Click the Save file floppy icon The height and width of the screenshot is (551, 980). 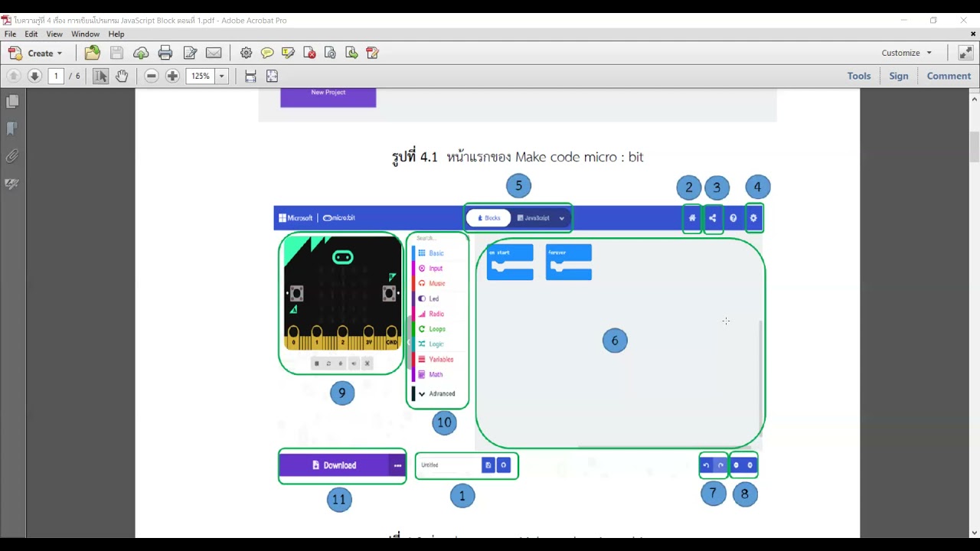(x=116, y=53)
